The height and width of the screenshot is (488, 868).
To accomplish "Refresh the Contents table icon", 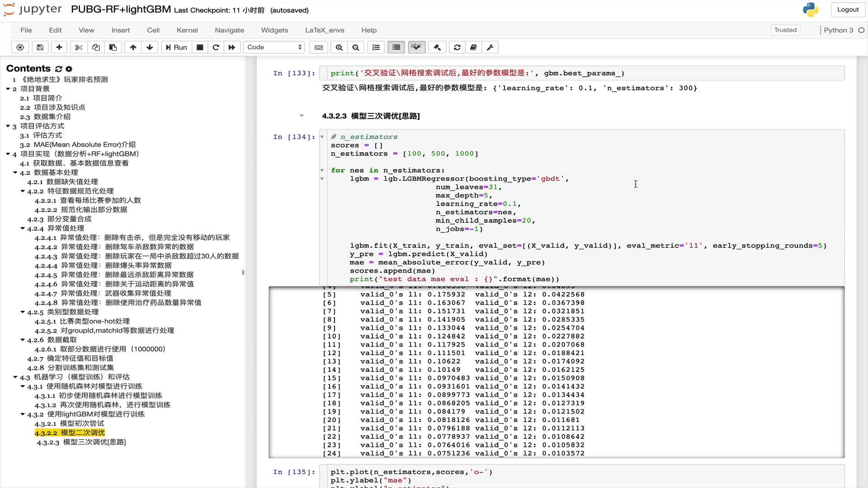I will click(x=58, y=69).
